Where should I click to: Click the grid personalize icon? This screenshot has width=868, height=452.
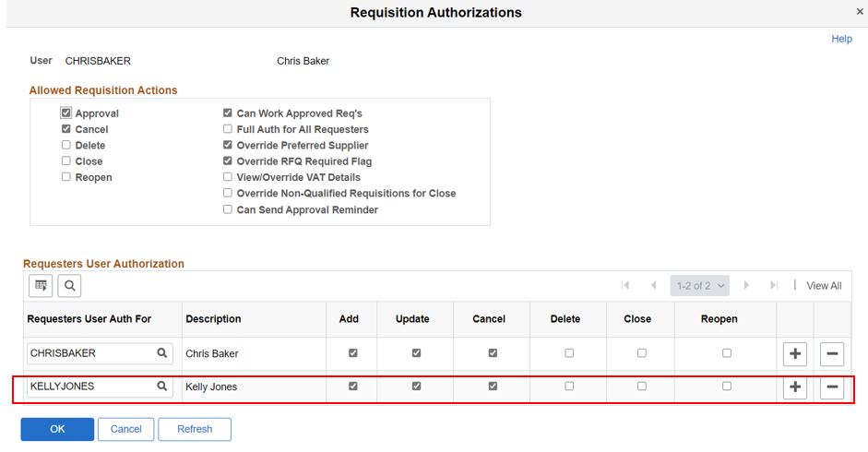[x=41, y=286]
